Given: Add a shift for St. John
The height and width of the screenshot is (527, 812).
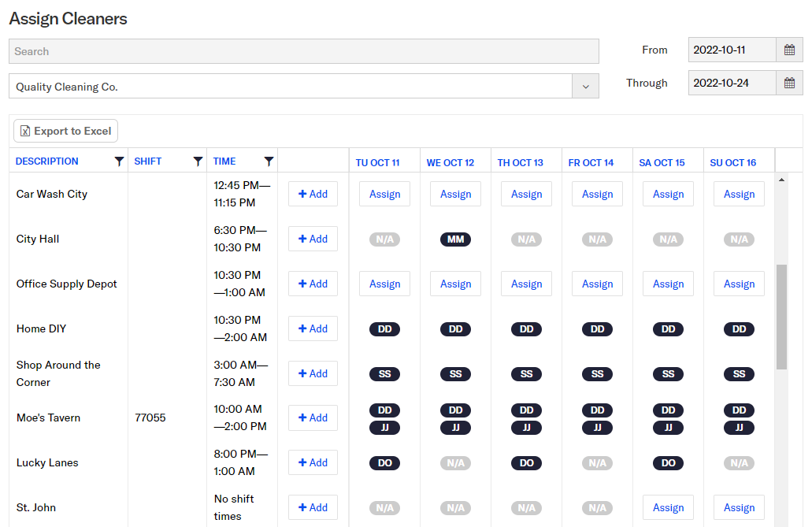Looking at the screenshot, I should [313, 507].
